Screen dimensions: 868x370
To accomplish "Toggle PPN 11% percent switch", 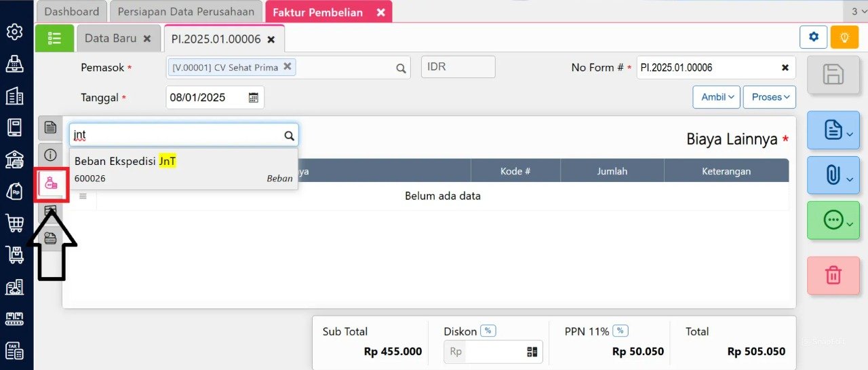I will [620, 331].
